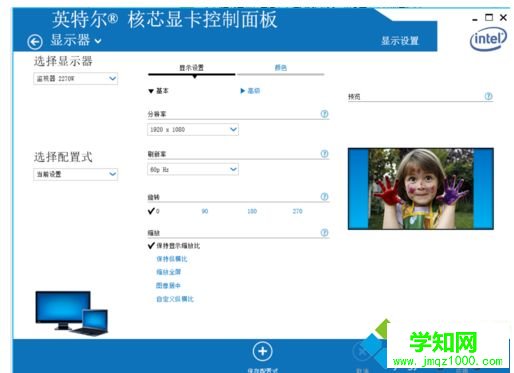
Task: Open the 60p Hz refresh rate dropdown
Action: click(x=193, y=169)
